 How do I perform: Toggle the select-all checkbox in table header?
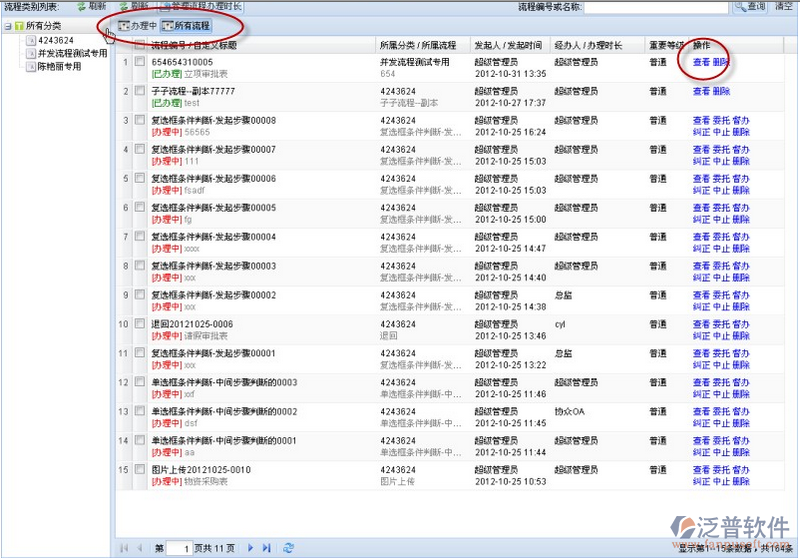tap(140, 45)
